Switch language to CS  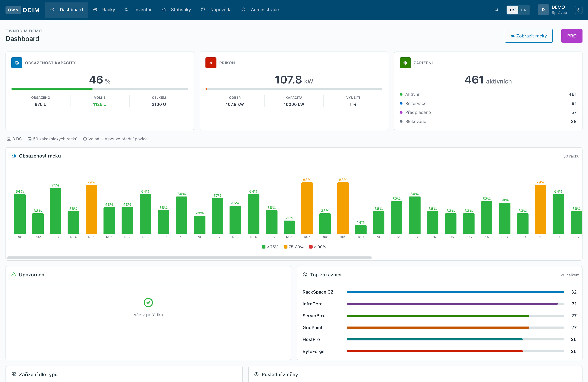513,10
